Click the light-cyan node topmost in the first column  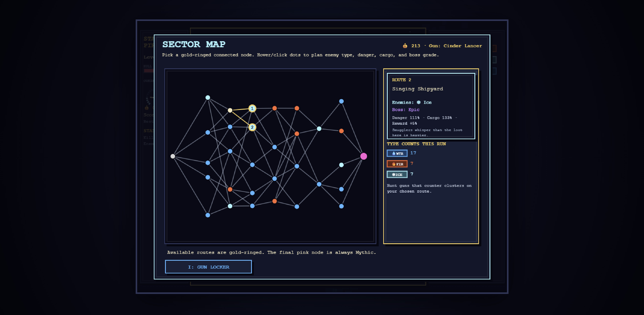(208, 98)
